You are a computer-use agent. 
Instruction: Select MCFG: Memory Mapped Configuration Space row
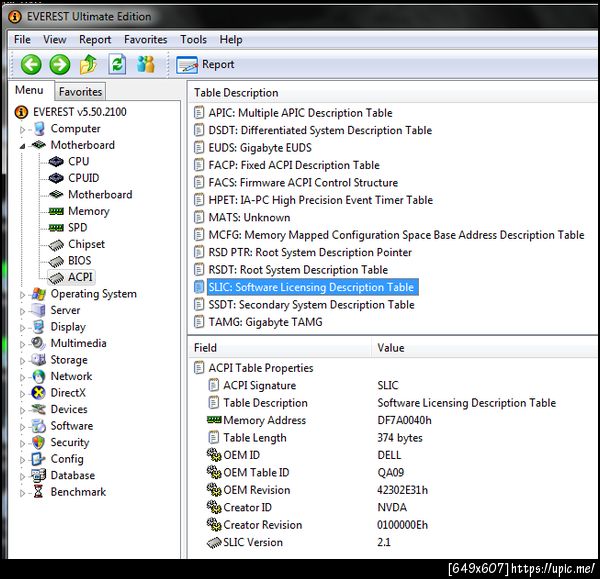coord(389,235)
